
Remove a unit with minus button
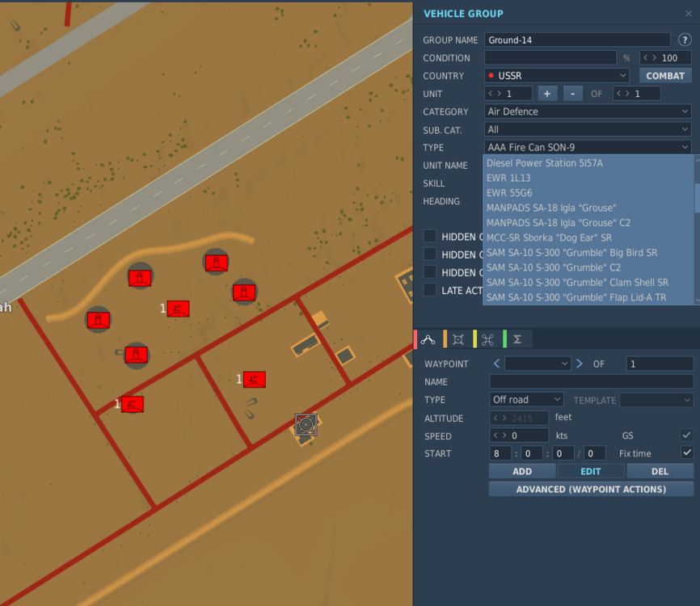[x=572, y=94]
